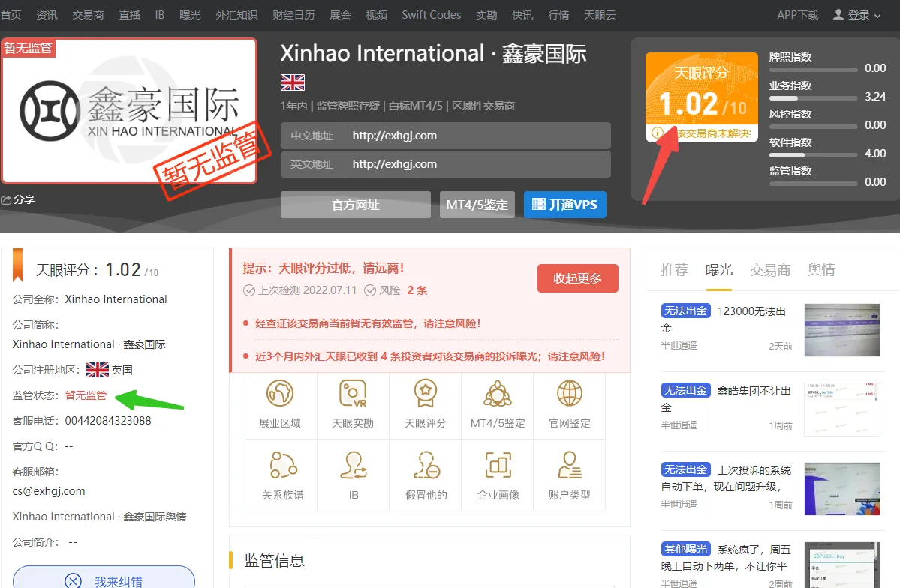Open the 快讯 menu item
The height and width of the screenshot is (588, 900).
click(x=522, y=15)
